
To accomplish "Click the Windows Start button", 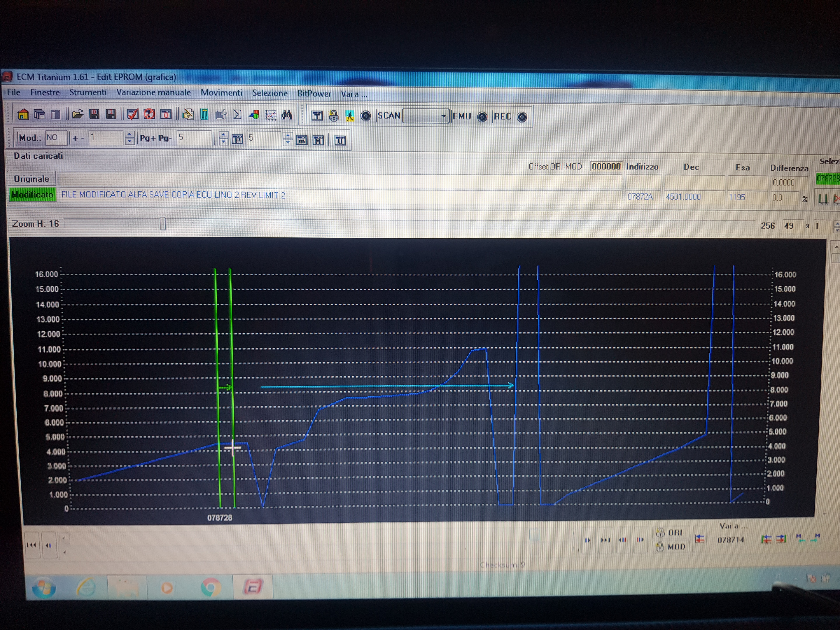I will [x=44, y=587].
